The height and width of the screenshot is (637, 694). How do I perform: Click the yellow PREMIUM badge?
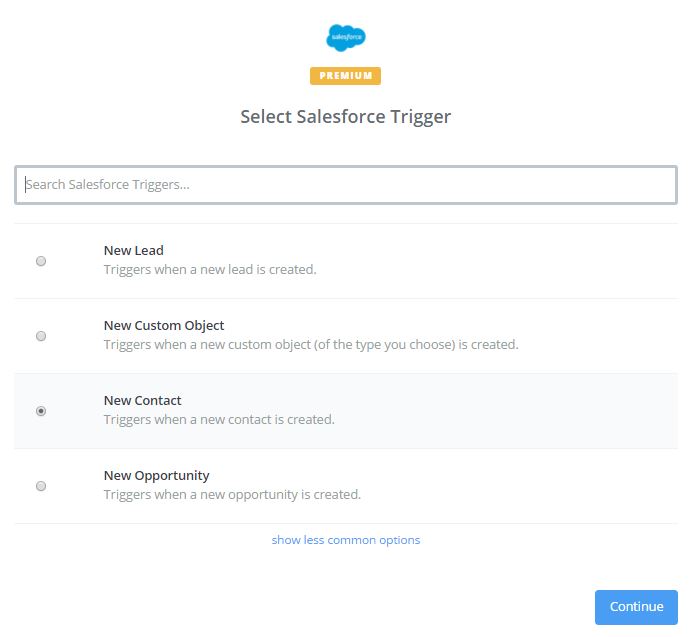tap(346, 76)
